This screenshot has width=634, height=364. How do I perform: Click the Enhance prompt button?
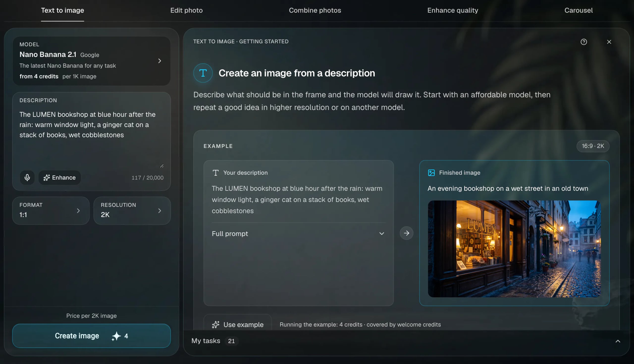[59, 177]
